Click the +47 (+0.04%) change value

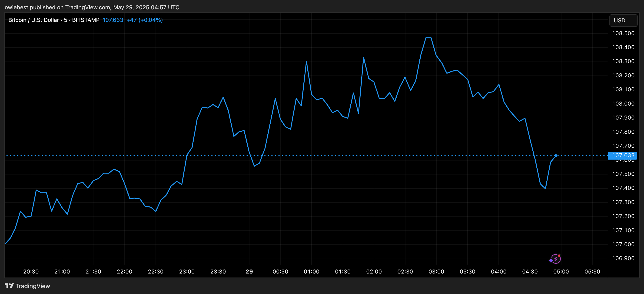pyautogui.click(x=145, y=20)
